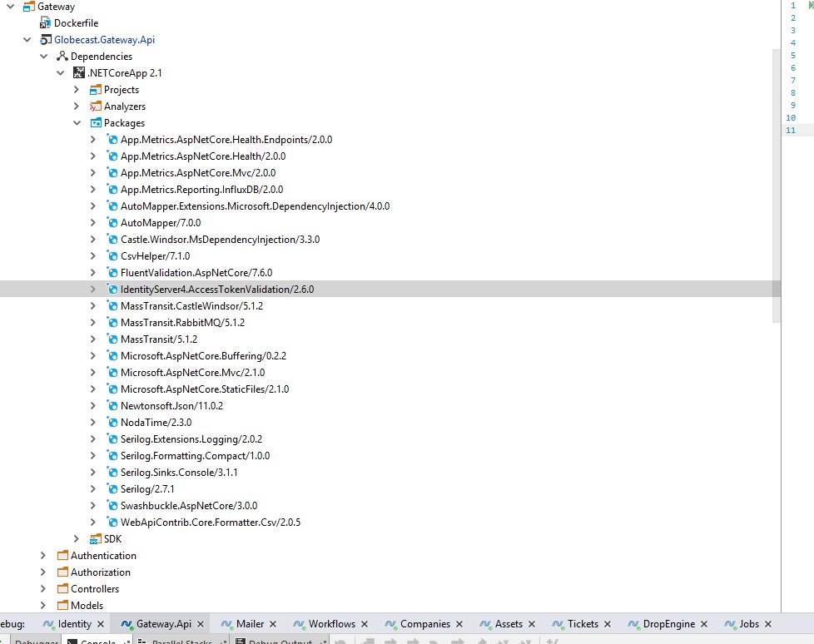This screenshot has height=644, width=814.
Task: Close the DropEngine debug tab
Action: tap(704, 624)
